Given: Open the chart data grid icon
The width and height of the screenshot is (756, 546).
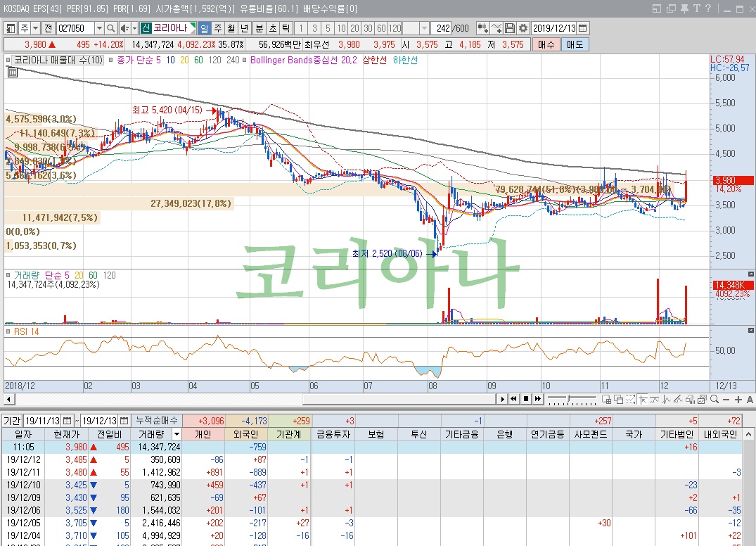Looking at the screenshot, I should (13, 73).
